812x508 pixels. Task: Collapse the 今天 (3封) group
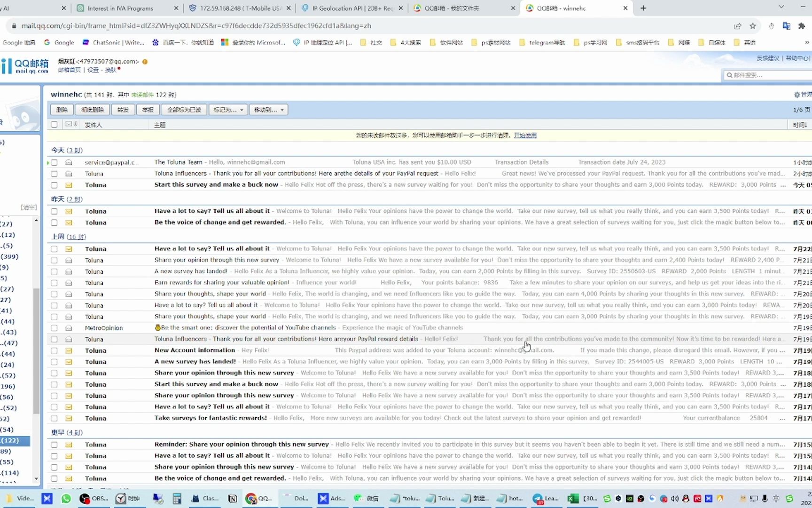(67, 150)
